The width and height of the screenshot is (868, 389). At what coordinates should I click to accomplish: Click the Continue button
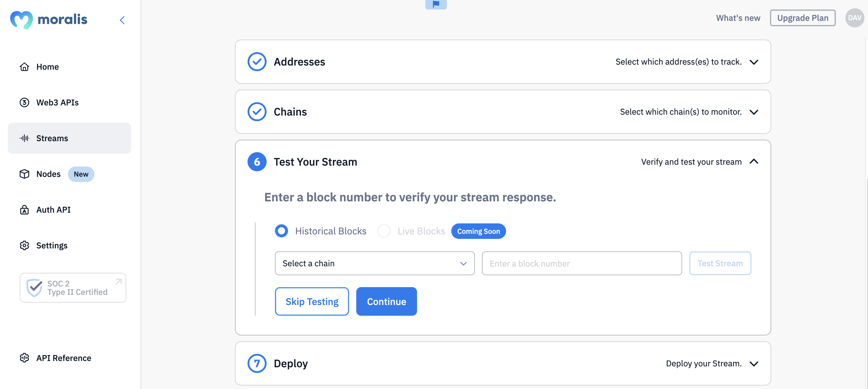coord(386,301)
